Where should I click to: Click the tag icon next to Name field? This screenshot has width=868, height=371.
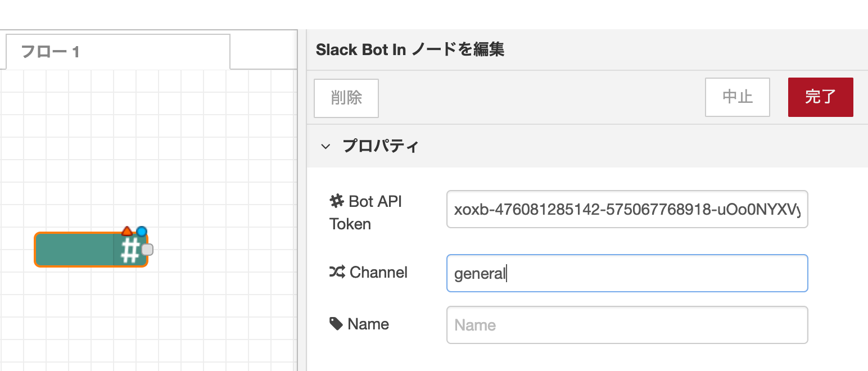[x=336, y=323]
